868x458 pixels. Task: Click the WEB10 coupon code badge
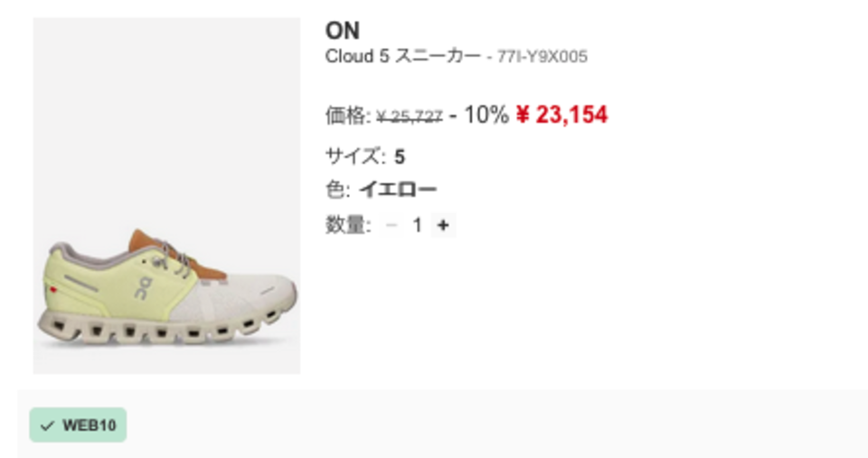click(78, 425)
